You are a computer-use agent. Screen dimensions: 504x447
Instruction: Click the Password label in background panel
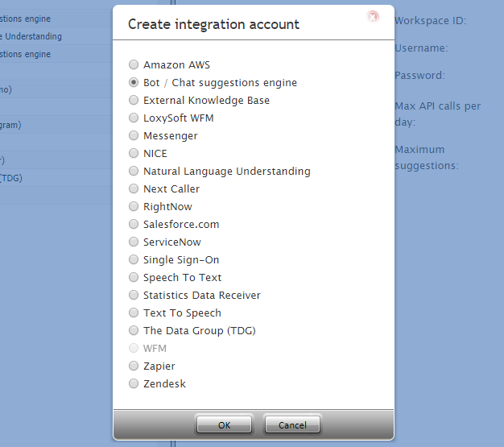click(420, 75)
